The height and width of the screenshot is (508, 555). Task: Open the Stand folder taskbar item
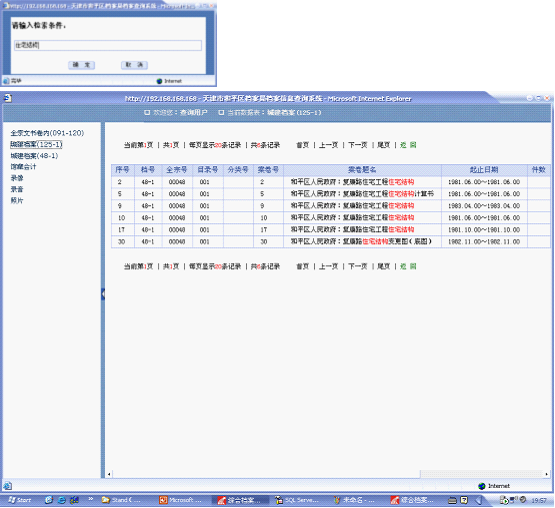122,500
